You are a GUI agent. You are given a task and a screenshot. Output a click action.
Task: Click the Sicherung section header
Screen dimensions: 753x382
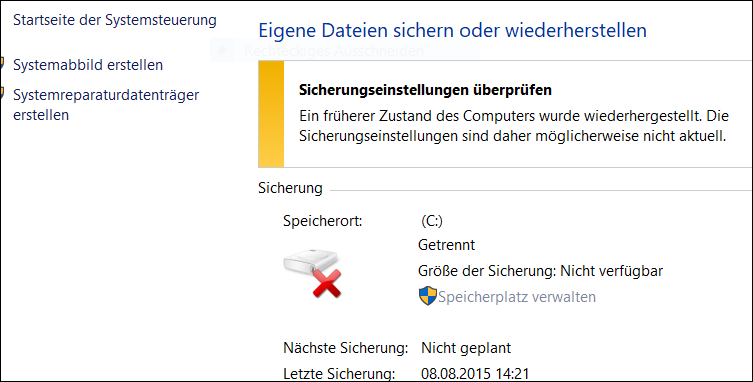pos(290,188)
